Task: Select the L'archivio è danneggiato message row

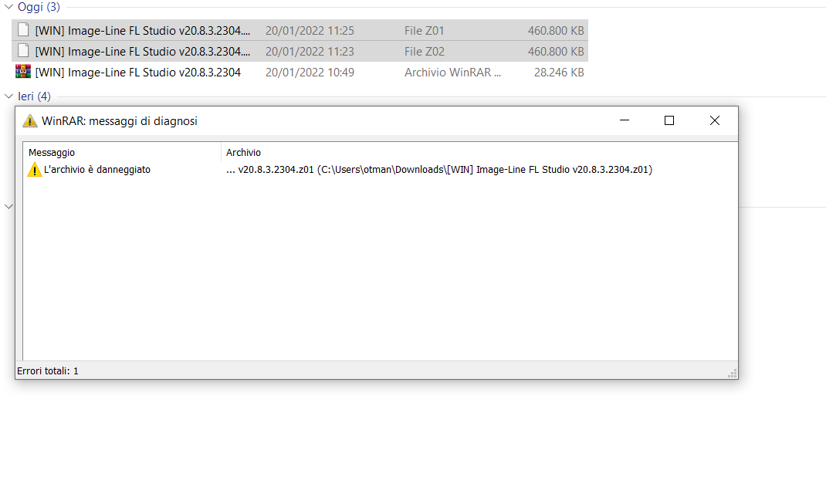Action: tap(379, 170)
